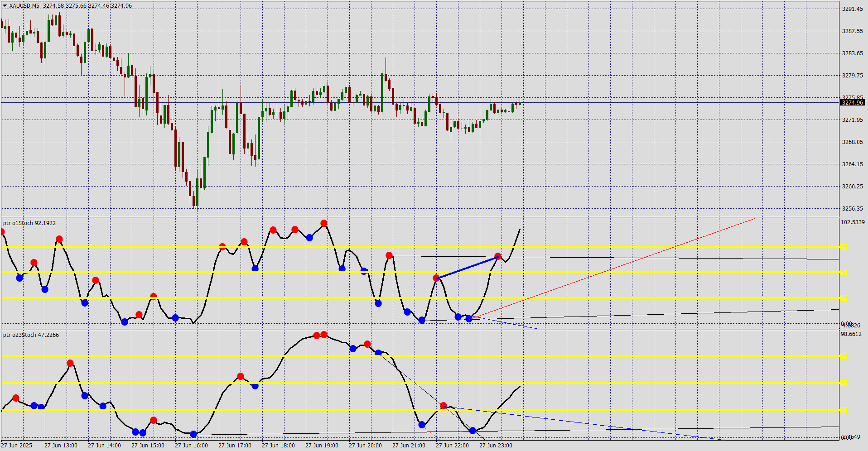Screen dimensions: 868x451
Task: Click the 98.6612 scale value of o23Stoch
Action: tap(851, 334)
